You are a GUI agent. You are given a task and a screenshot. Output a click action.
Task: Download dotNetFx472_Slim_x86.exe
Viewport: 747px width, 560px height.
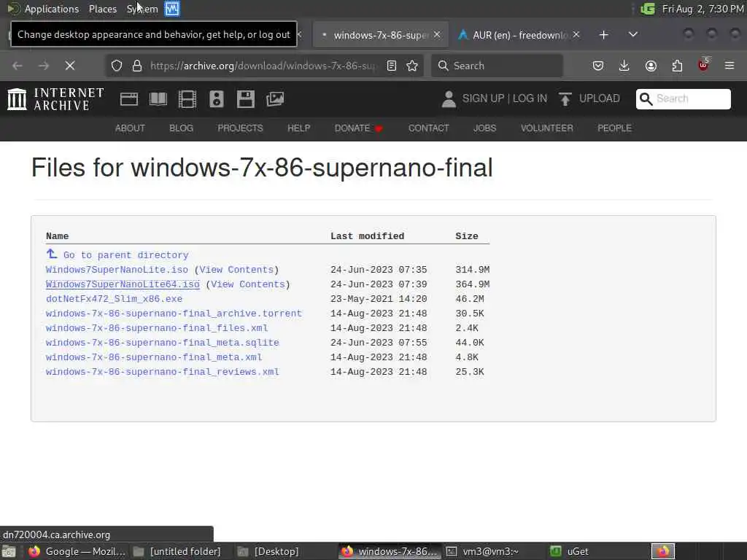point(114,299)
